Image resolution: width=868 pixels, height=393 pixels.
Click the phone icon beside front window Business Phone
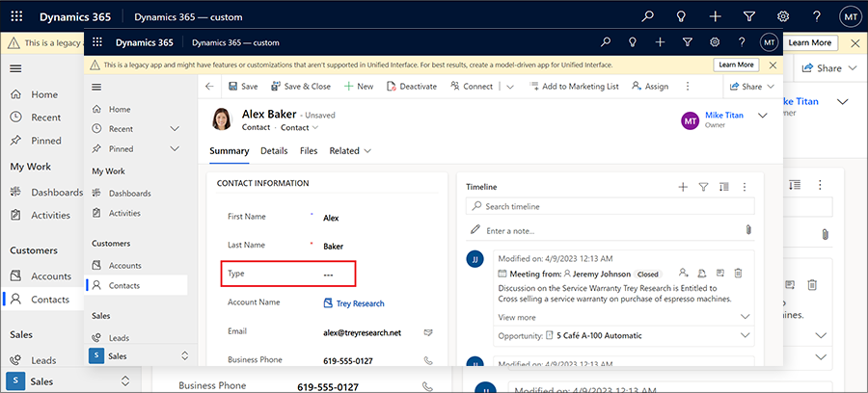coord(428,360)
